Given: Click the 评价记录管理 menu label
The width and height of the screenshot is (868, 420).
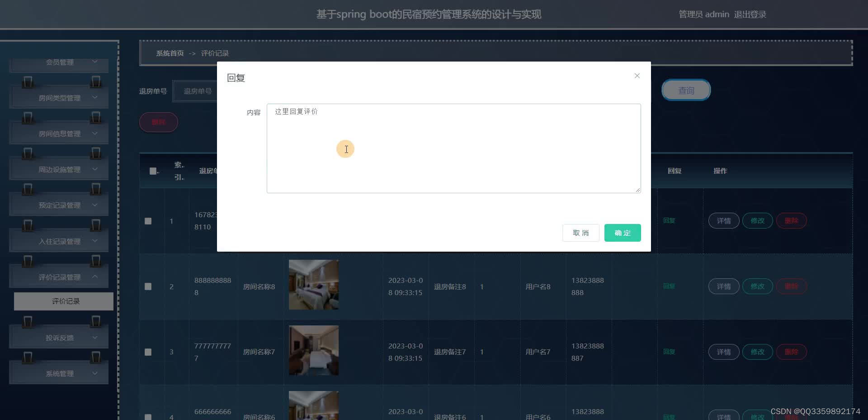Looking at the screenshot, I should pyautogui.click(x=60, y=277).
